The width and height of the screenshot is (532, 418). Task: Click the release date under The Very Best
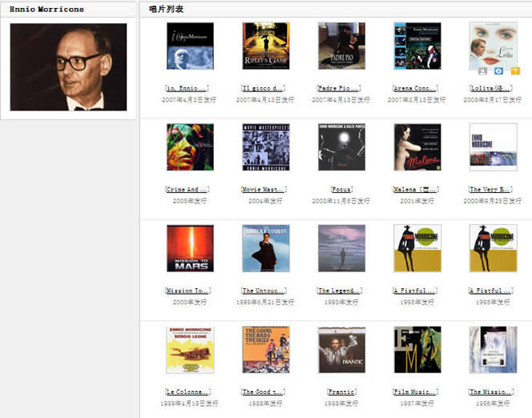tap(493, 201)
